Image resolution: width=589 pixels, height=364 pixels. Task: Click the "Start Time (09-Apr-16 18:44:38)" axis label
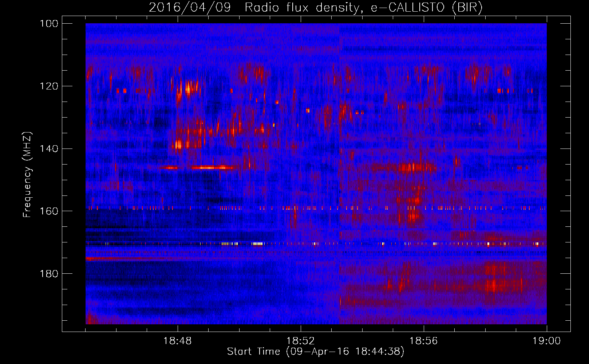(316, 352)
